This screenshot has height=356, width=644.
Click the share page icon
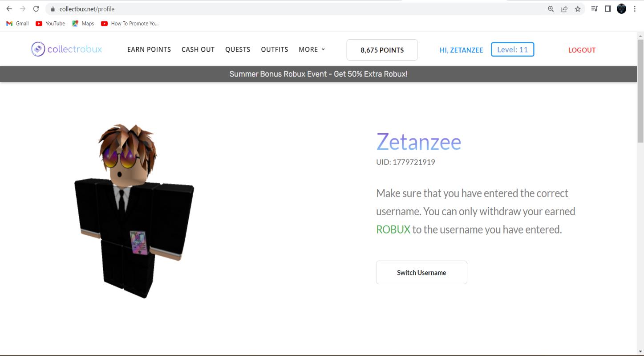[564, 9]
